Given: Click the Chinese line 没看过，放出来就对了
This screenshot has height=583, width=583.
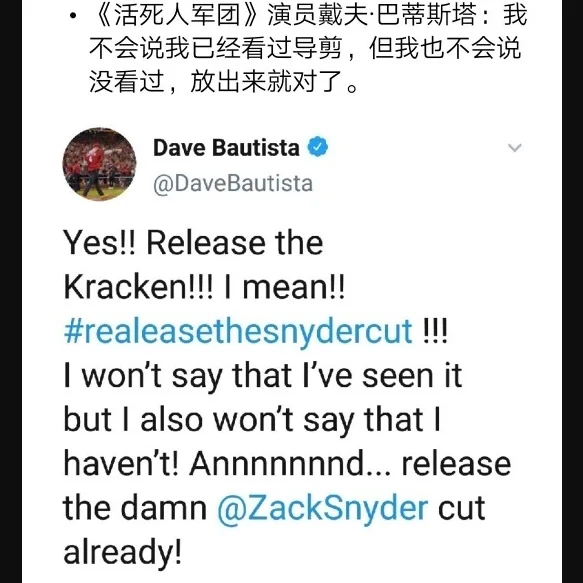Looking at the screenshot, I should pyautogui.click(x=223, y=81).
